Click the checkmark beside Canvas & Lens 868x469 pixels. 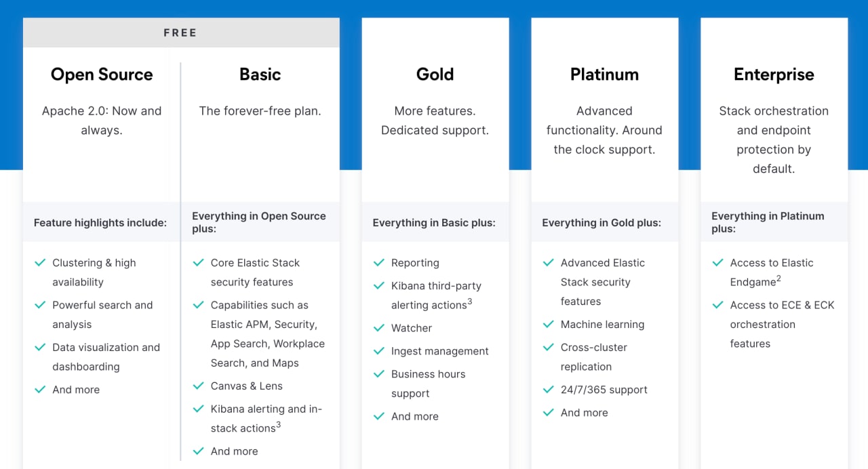click(199, 386)
